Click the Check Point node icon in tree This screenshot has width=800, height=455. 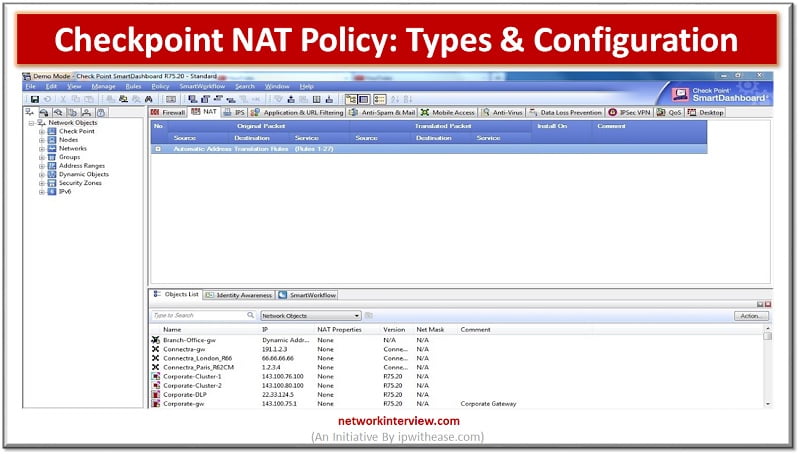[x=52, y=131]
